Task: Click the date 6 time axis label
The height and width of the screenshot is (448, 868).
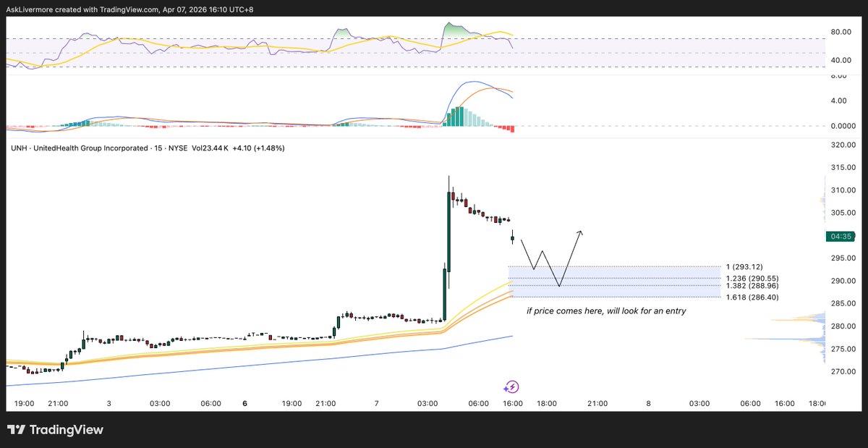Action: tap(244, 404)
